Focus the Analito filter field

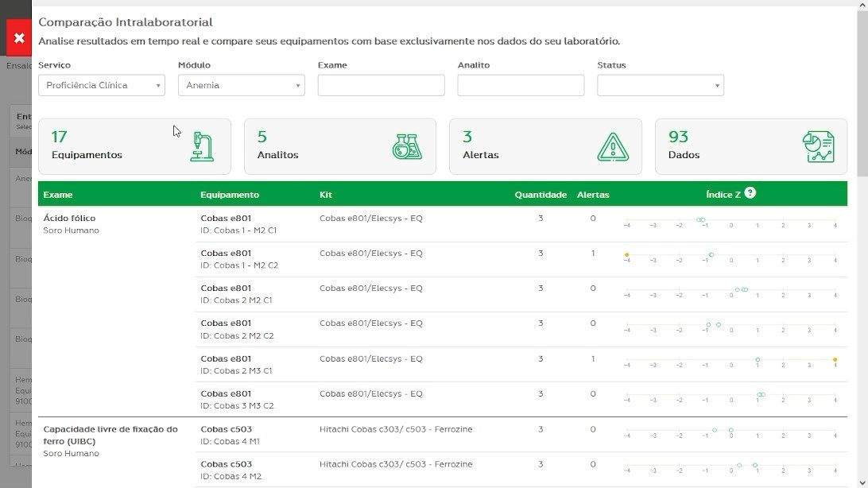pos(521,85)
